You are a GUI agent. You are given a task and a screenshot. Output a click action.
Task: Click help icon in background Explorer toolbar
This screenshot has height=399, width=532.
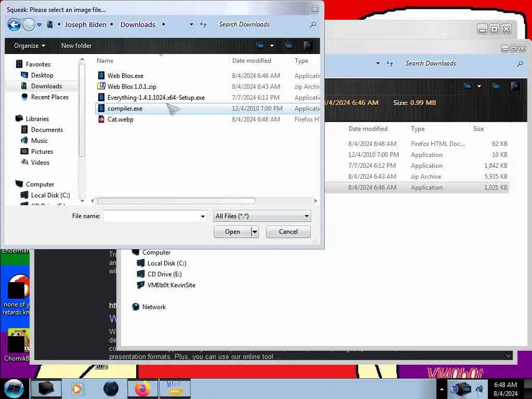pyautogui.click(x=515, y=86)
